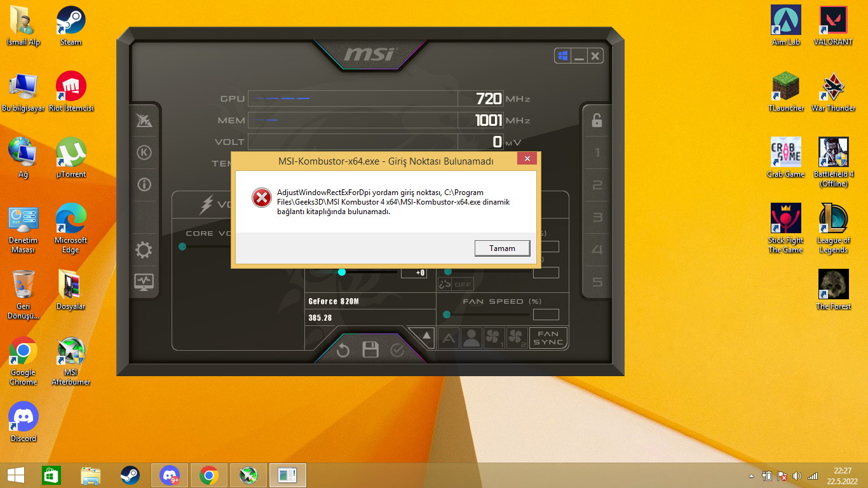868x488 pixels.
Task: Click the GeForce 820M GPU name
Action: click(x=334, y=301)
